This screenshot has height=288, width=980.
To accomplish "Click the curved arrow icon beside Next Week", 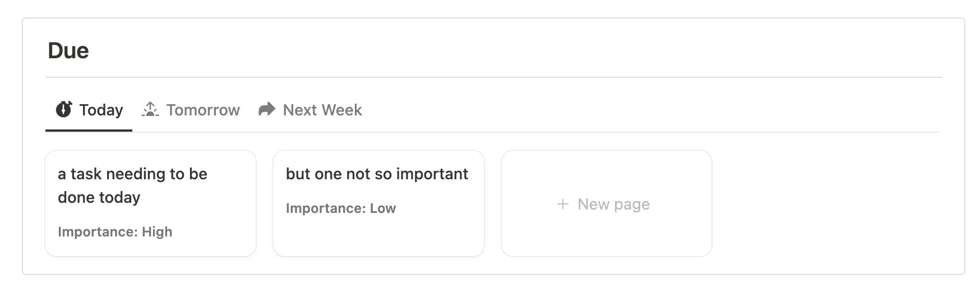I will click(267, 109).
